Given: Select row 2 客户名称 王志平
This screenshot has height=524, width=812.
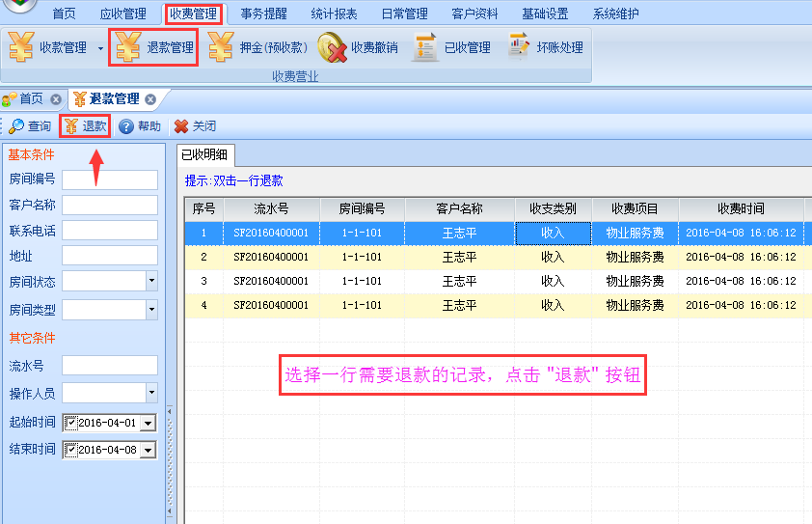Looking at the screenshot, I should pyautogui.click(x=459, y=257).
